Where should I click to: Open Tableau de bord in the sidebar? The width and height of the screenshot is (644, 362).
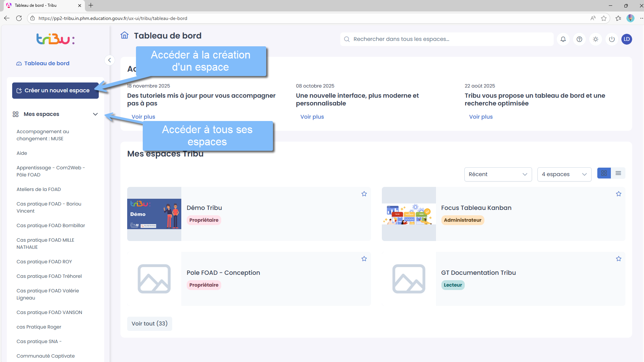click(x=43, y=64)
